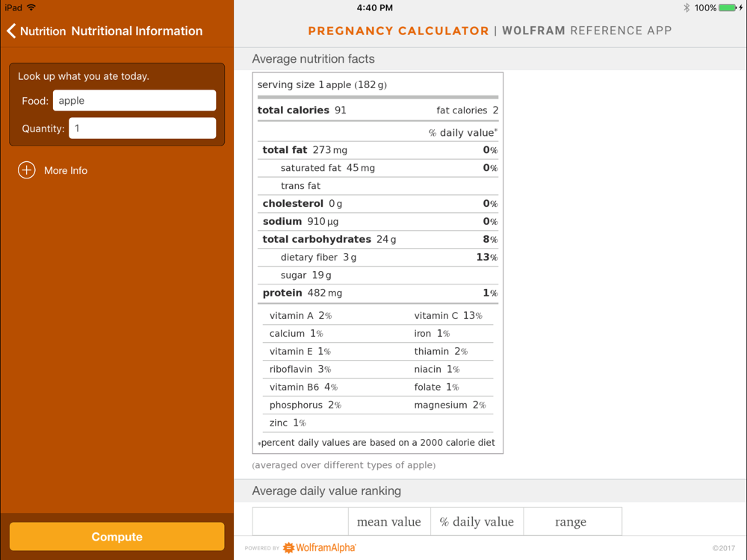This screenshot has width=747, height=560.
Task: Tap the ©2017 copyright text
Action: [x=724, y=548]
